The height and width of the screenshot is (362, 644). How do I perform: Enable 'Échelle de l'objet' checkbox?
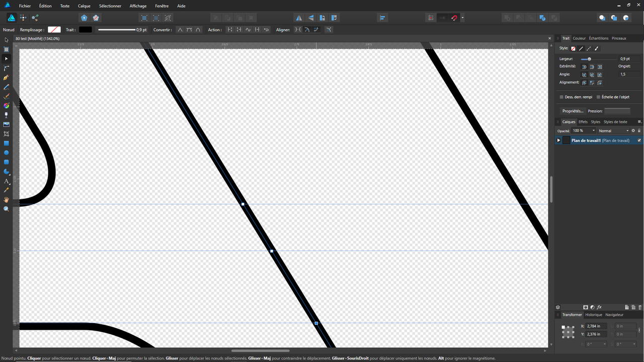click(x=598, y=97)
